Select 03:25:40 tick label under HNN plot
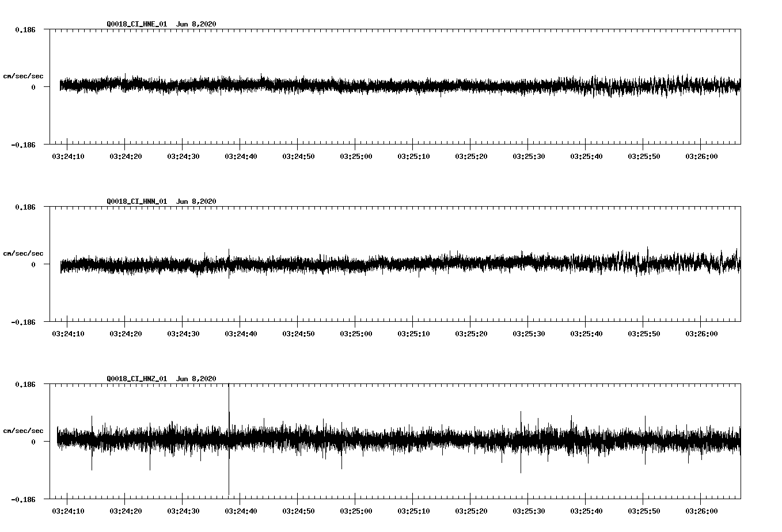Image resolution: width=782 pixels, height=532 pixels. (586, 333)
